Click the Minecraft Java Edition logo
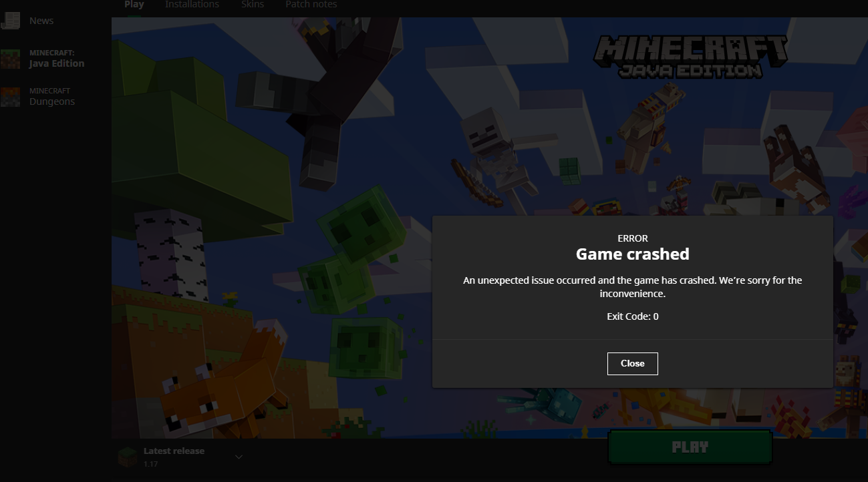The width and height of the screenshot is (868, 482). tap(690, 56)
